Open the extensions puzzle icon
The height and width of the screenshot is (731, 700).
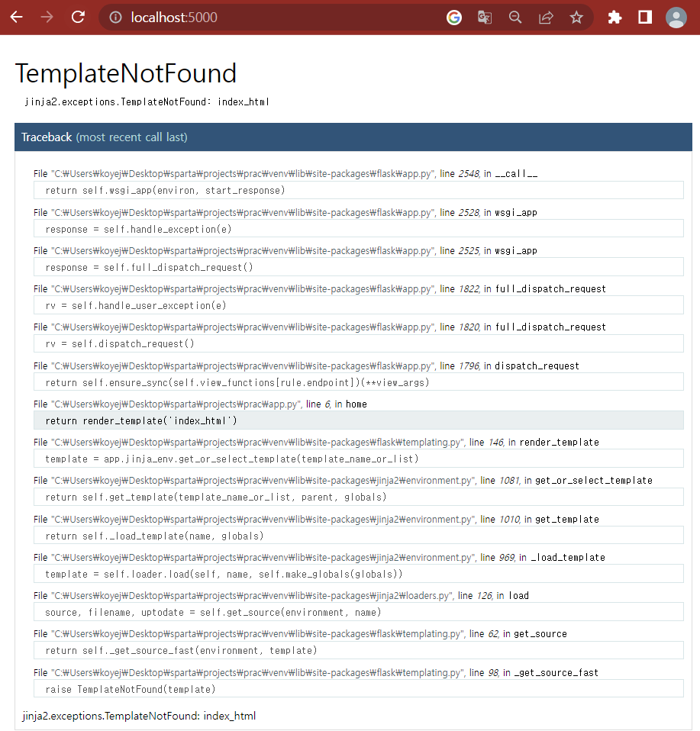coord(615,18)
